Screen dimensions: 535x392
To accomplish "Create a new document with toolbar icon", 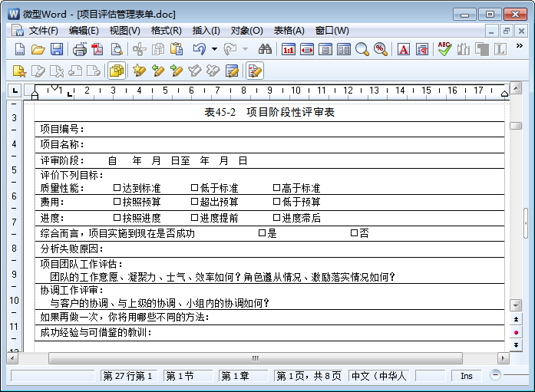I will (x=20, y=49).
